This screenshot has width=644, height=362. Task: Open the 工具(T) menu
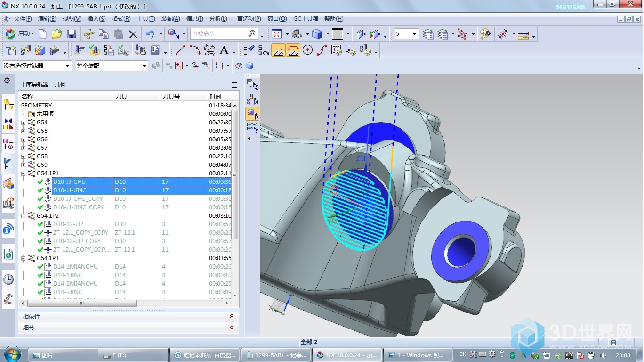[146, 19]
